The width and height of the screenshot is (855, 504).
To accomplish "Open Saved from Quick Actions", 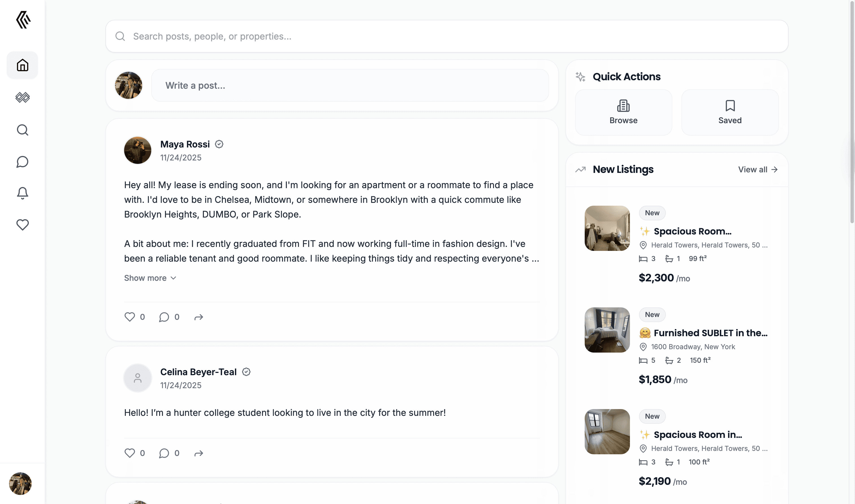I will [729, 112].
